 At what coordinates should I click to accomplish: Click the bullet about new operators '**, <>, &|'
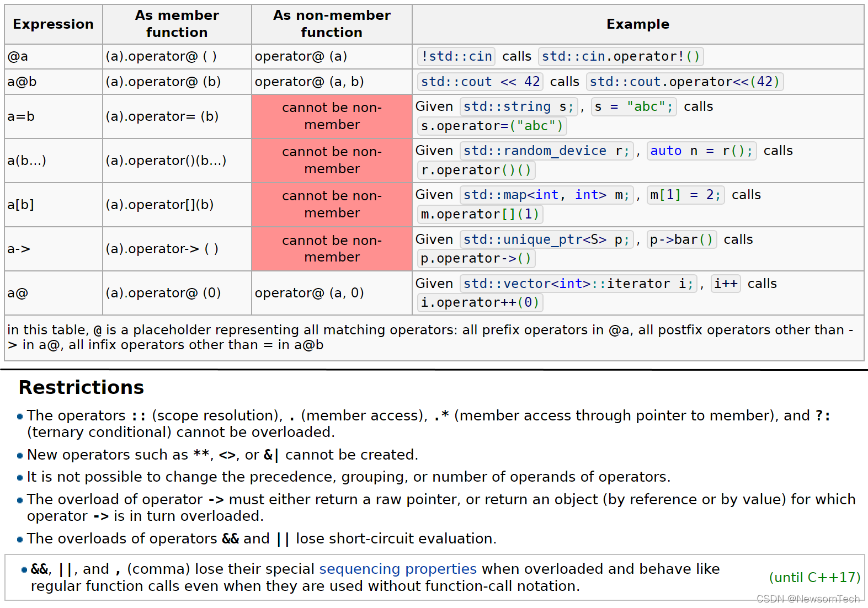click(222, 455)
